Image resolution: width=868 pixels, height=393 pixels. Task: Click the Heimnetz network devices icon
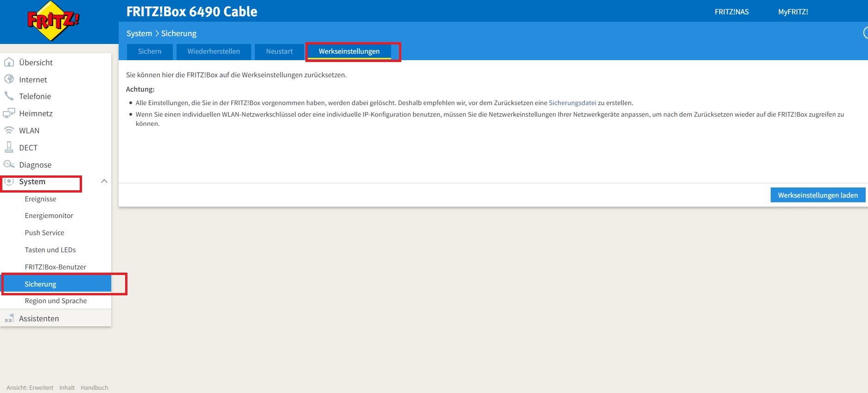9,113
